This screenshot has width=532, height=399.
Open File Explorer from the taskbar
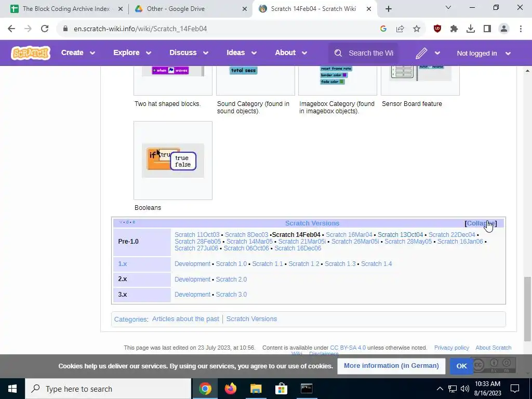(x=256, y=389)
